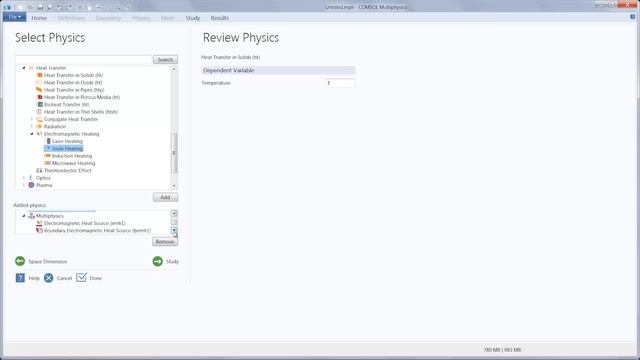640x360 pixels.
Task: Click the Heat Transfer in Pipes icon
Action: click(x=40, y=90)
